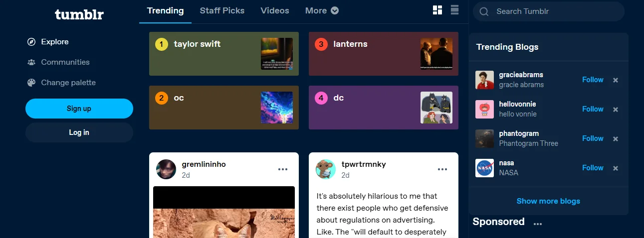
Task: Open tpwrtrmnky post options menu
Action: click(x=442, y=169)
